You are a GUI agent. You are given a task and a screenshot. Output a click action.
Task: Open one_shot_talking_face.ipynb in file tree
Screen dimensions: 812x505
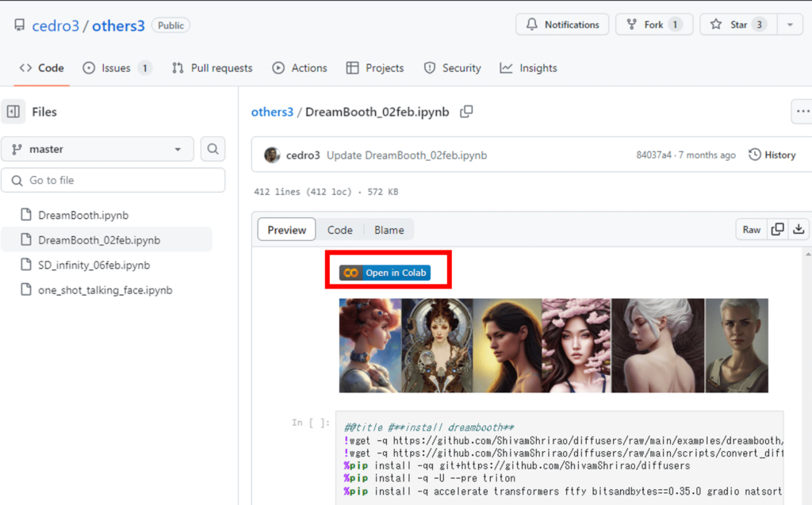coord(107,289)
